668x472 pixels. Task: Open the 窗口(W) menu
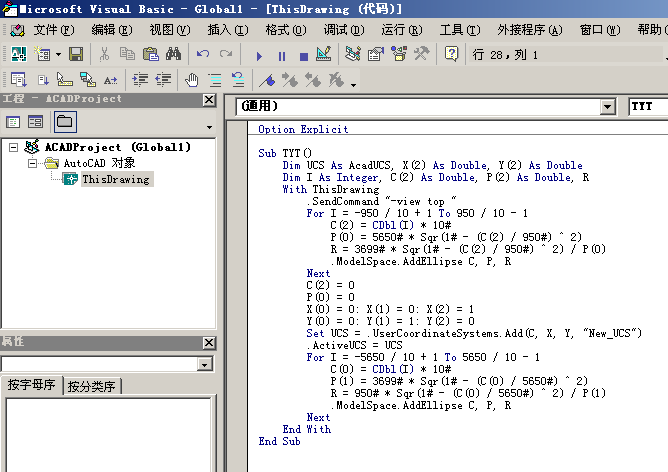[599, 30]
